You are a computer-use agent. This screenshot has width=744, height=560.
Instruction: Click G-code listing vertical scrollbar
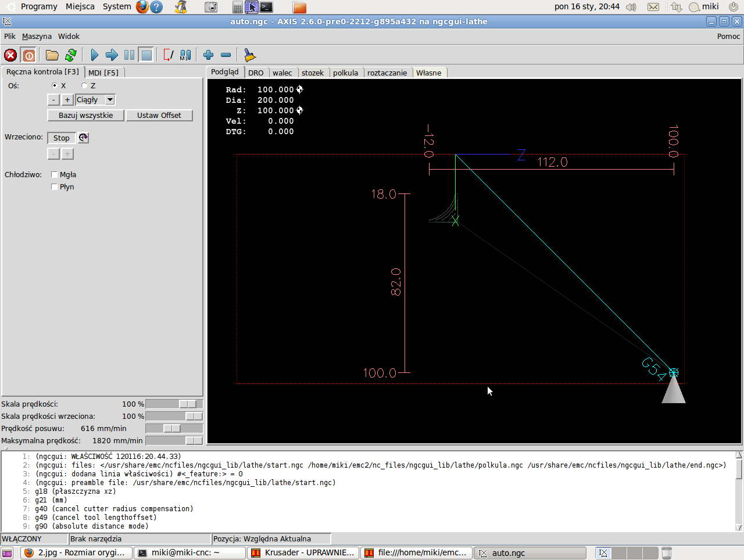[739, 491]
